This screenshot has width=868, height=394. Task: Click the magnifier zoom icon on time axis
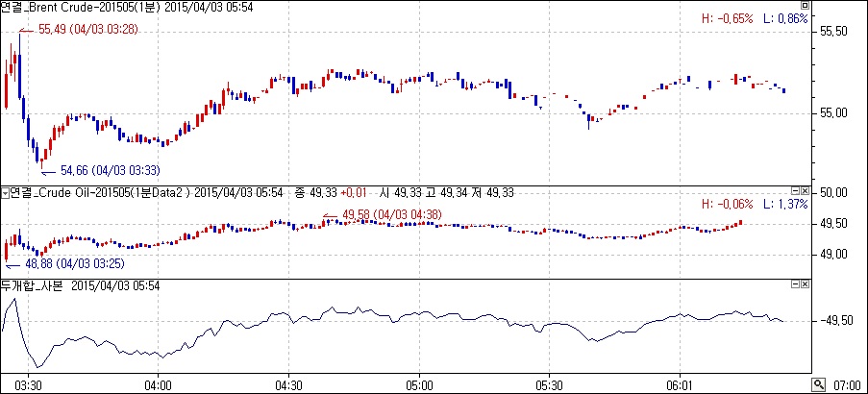818,384
